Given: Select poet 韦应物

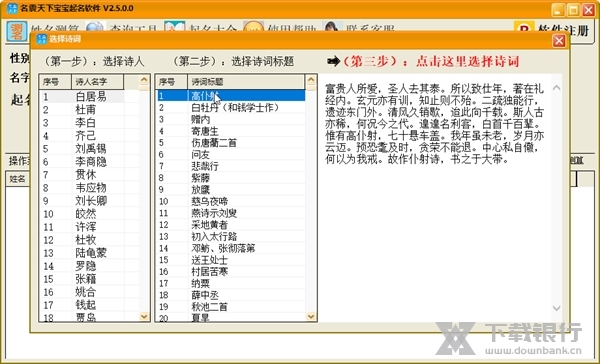Looking at the screenshot, I should click(x=91, y=188).
